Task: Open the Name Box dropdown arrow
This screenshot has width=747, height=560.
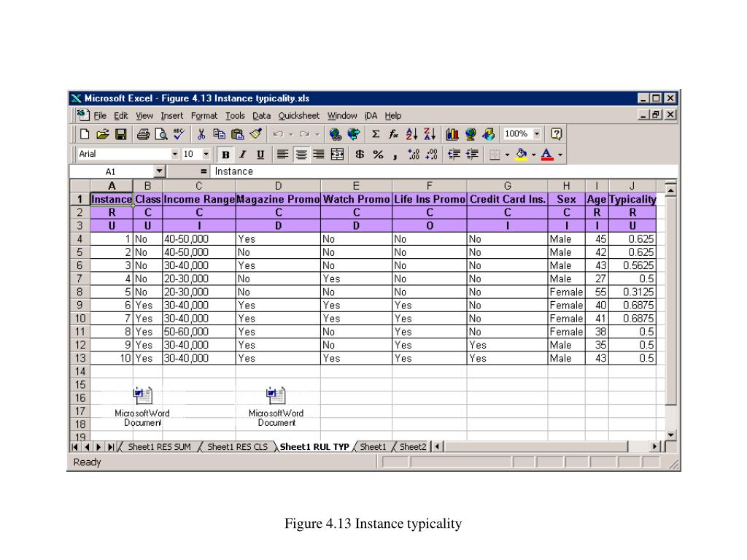Action: pyautogui.click(x=159, y=171)
